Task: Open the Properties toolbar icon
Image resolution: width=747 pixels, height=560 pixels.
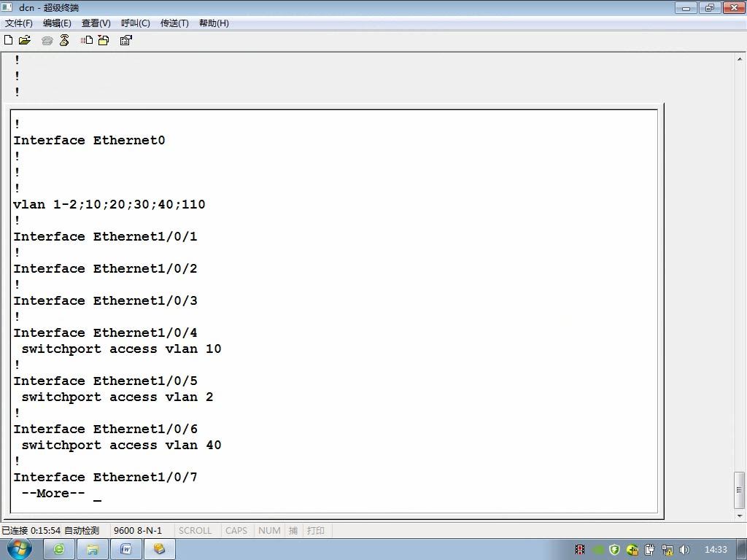Action: 125,40
